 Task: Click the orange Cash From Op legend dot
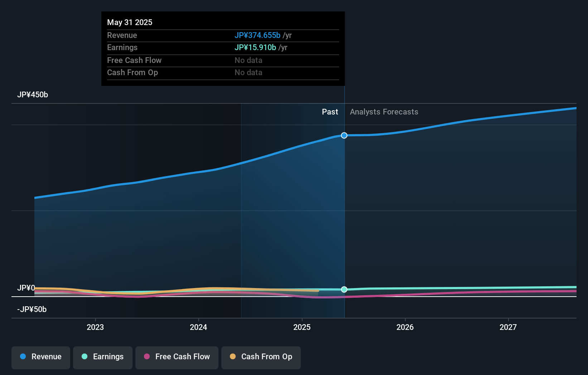coord(233,356)
